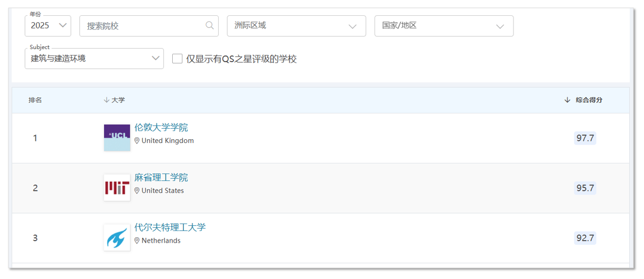Click the Delft University logo
Viewport: 644px width, 279px height.
[x=117, y=237]
